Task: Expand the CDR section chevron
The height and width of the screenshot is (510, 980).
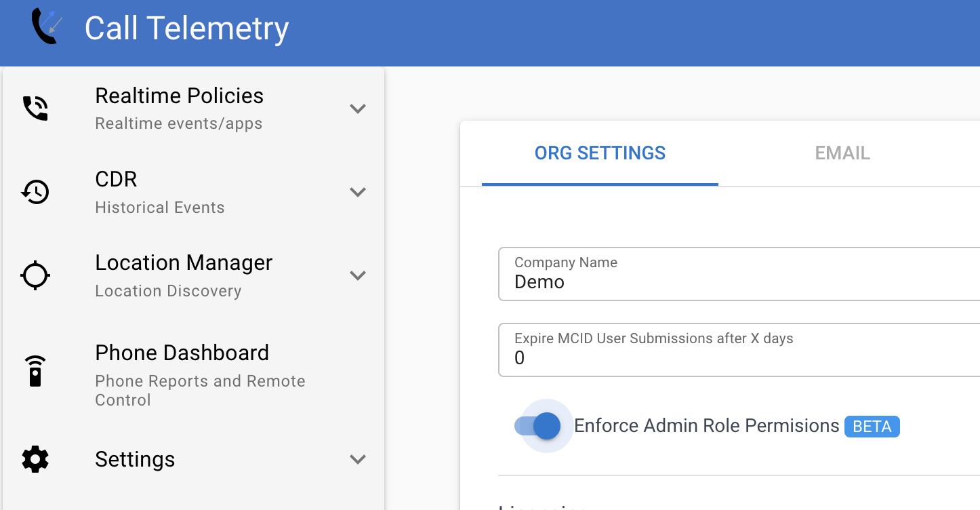Action: pyautogui.click(x=357, y=192)
